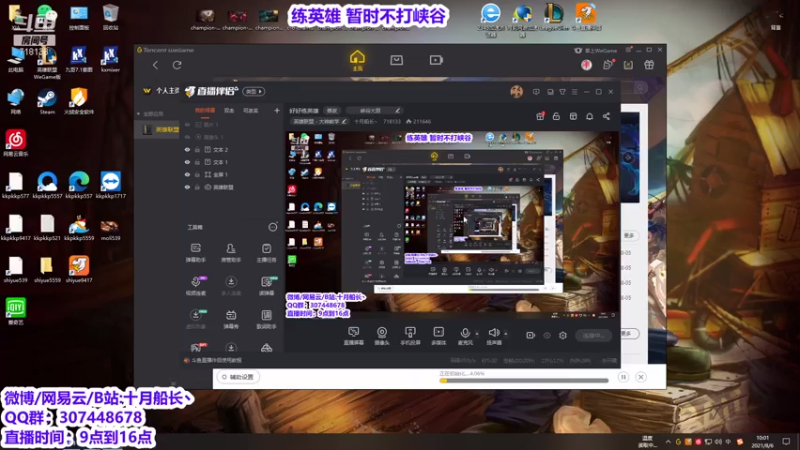Edit the 英雄联盟 category tag
This screenshot has width=800, height=450.
coord(319,121)
